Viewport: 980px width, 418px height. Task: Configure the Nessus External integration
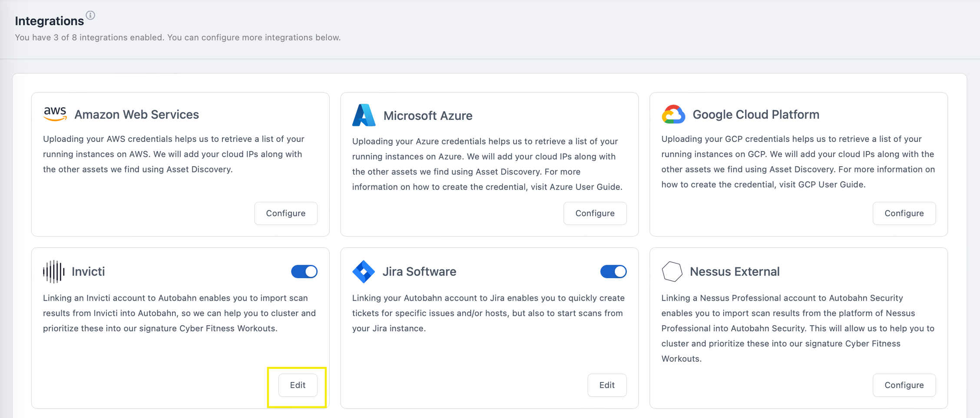[904, 385]
